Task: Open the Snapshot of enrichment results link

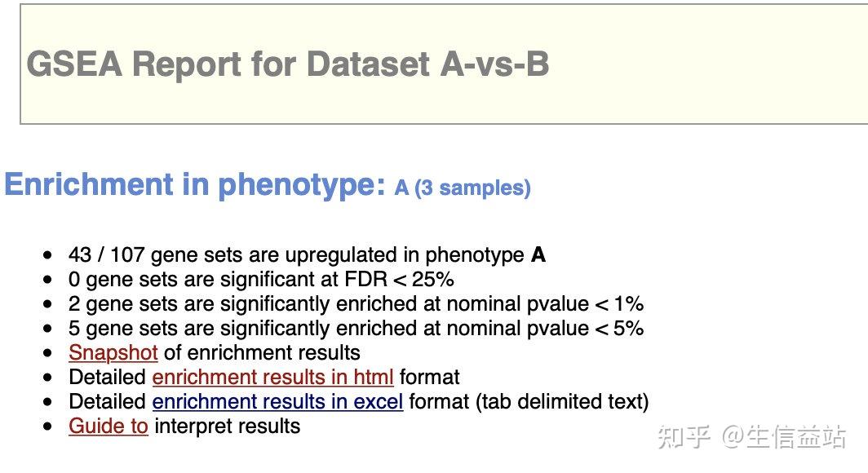Action: click(x=113, y=353)
